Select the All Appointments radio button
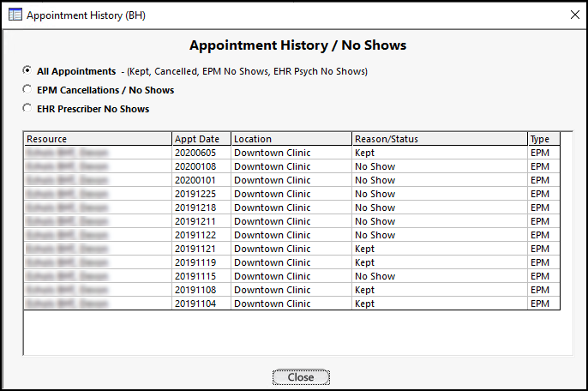 tap(27, 71)
